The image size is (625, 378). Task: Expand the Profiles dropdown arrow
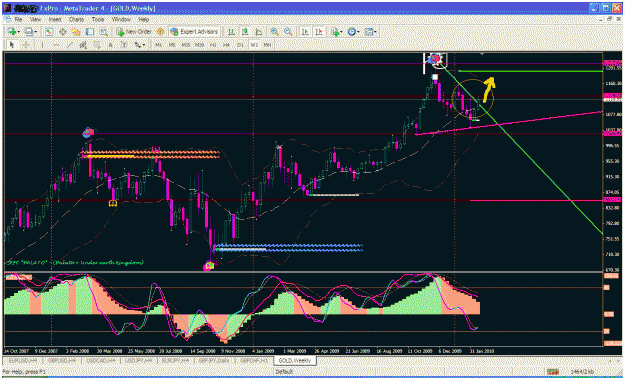click(x=36, y=32)
